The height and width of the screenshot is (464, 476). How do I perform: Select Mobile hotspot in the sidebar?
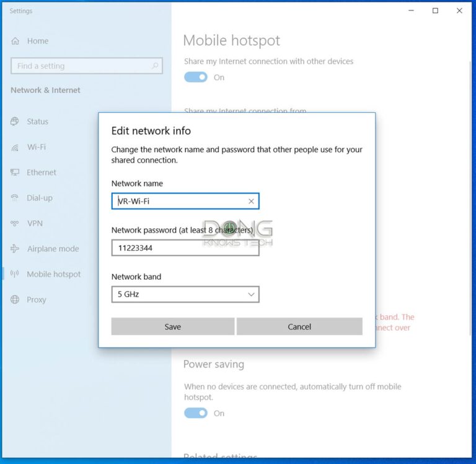[x=53, y=274]
